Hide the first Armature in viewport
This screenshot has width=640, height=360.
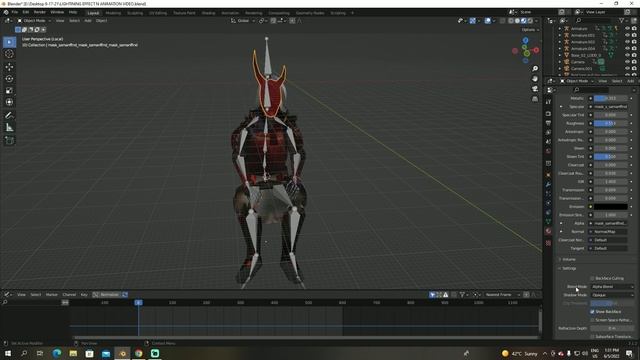(x=627, y=29)
